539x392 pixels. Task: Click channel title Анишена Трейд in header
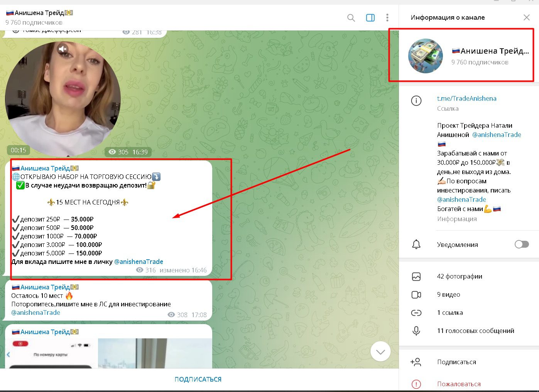39,13
